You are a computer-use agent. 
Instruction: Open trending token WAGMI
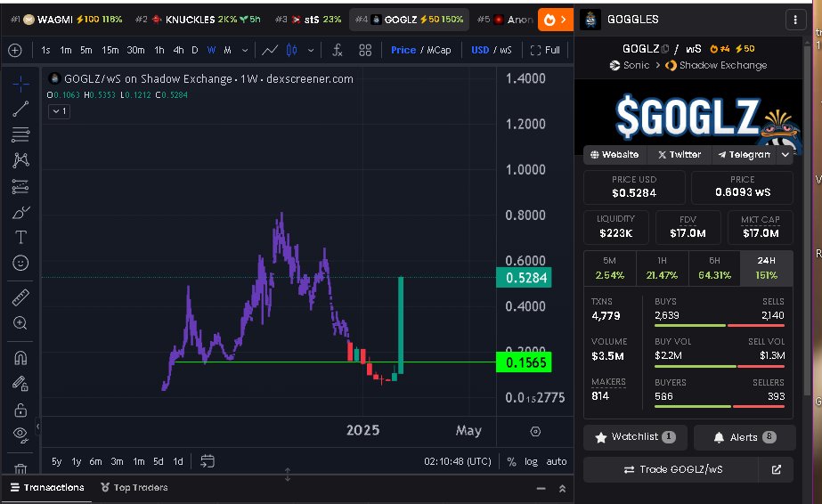tap(66, 20)
